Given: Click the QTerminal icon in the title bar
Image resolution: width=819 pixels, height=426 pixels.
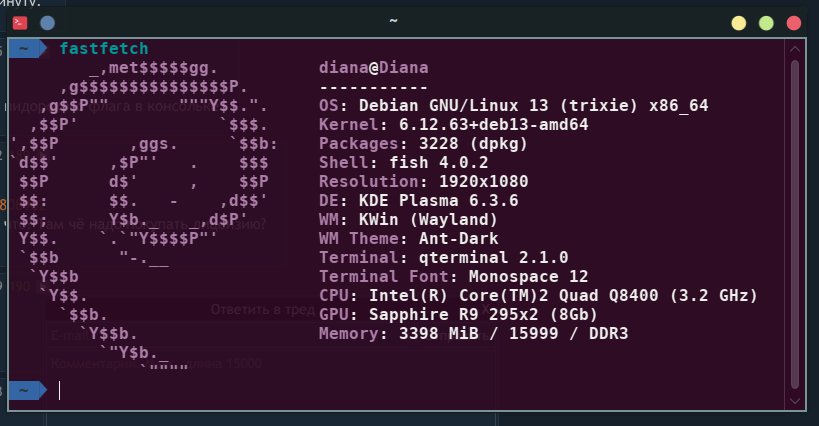Looking at the screenshot, I should tap(20, 21).
